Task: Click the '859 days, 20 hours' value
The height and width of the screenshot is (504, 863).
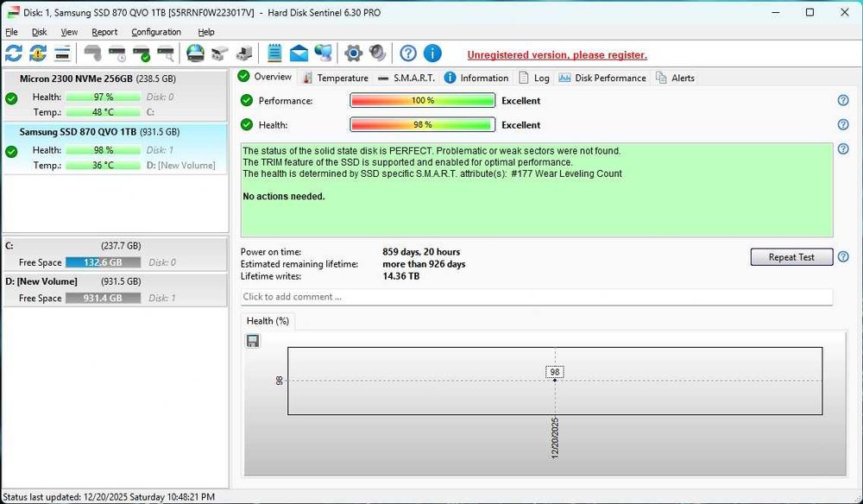Action: click(422, 252)
